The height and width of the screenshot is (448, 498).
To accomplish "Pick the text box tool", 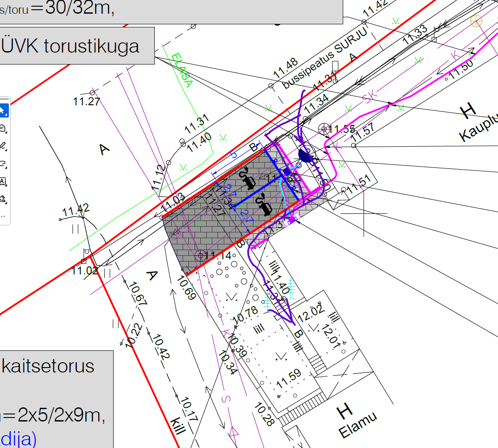I will pyautogui.click(x=3, y=181).
